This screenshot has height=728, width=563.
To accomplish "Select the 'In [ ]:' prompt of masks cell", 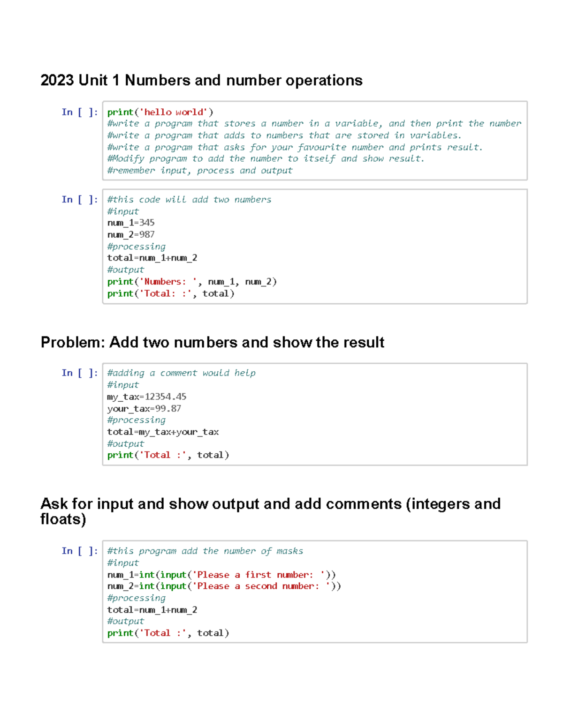I will point(80,551).
